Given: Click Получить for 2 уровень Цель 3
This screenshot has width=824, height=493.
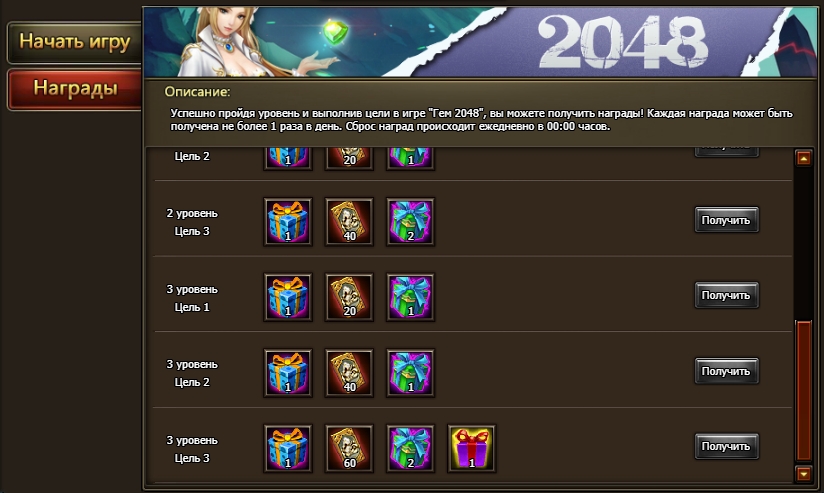Looking at the screenshot, I should click(x=726, y=220).
